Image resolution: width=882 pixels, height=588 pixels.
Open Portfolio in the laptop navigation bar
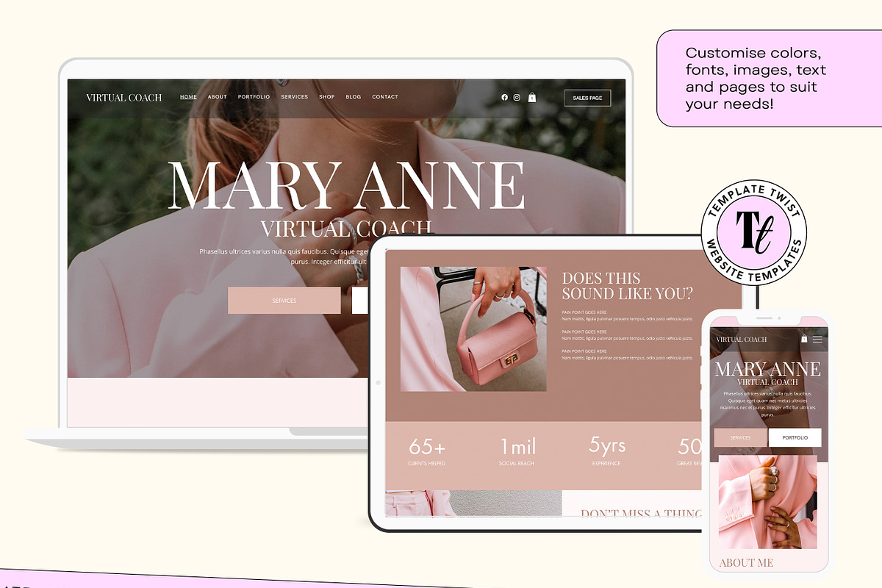(254, 97)
